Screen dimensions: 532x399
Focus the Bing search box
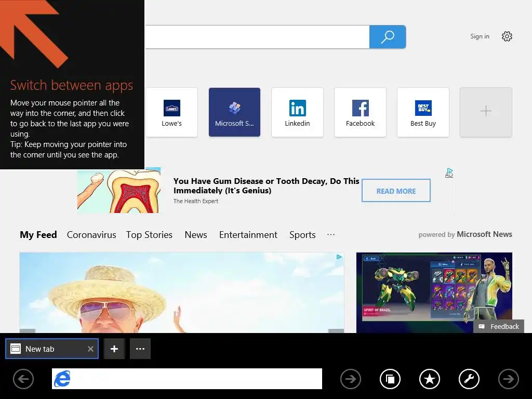(x=257, y=37)
